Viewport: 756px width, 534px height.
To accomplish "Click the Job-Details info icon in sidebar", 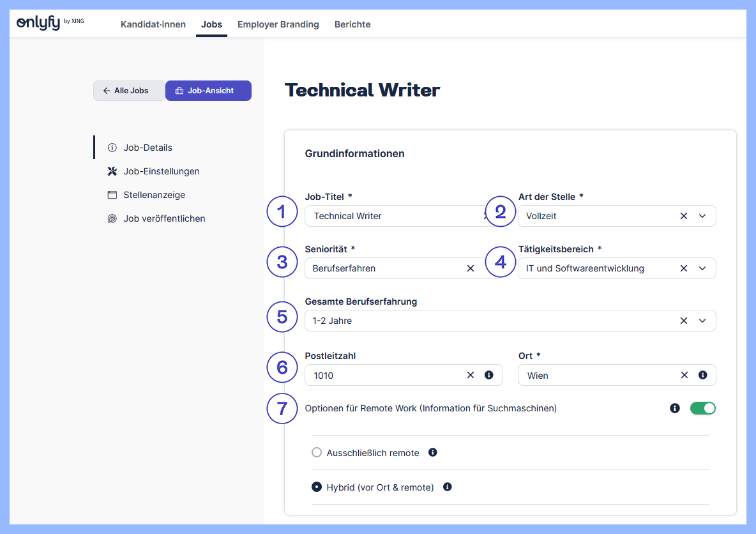I will (x=111, y=148).
